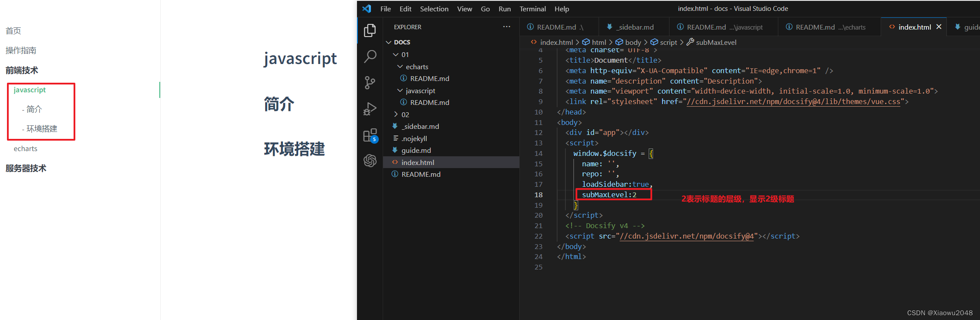Open the Source Control view
The width and height of the screenshot is (980, 320).
coord(370,82)
